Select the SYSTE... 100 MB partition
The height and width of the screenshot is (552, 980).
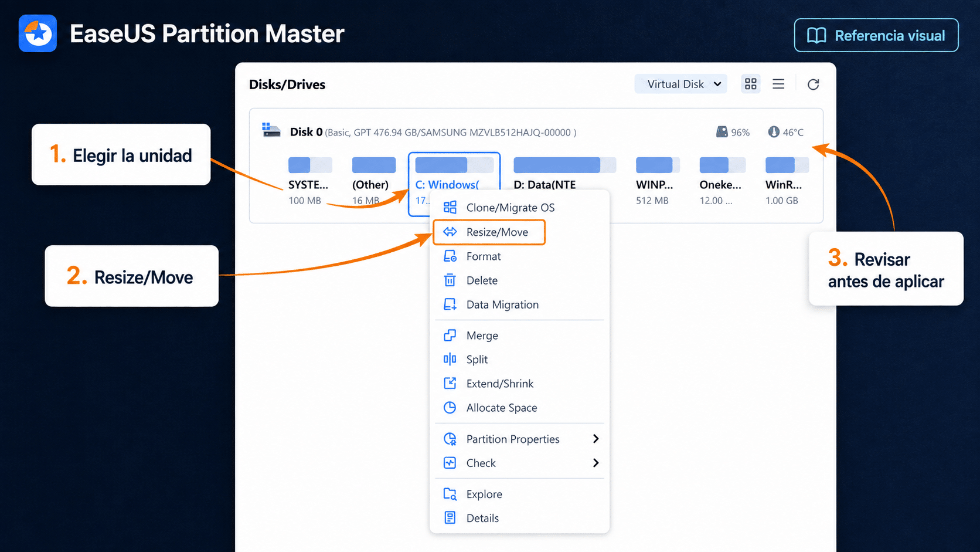[x=310, y=181]
